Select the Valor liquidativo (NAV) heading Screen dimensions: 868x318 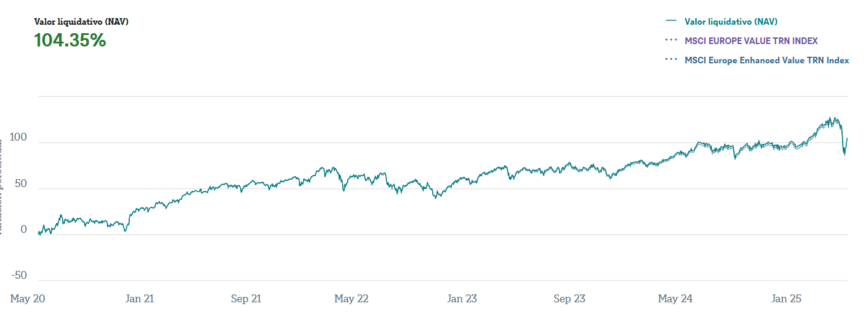pos(81,22)
